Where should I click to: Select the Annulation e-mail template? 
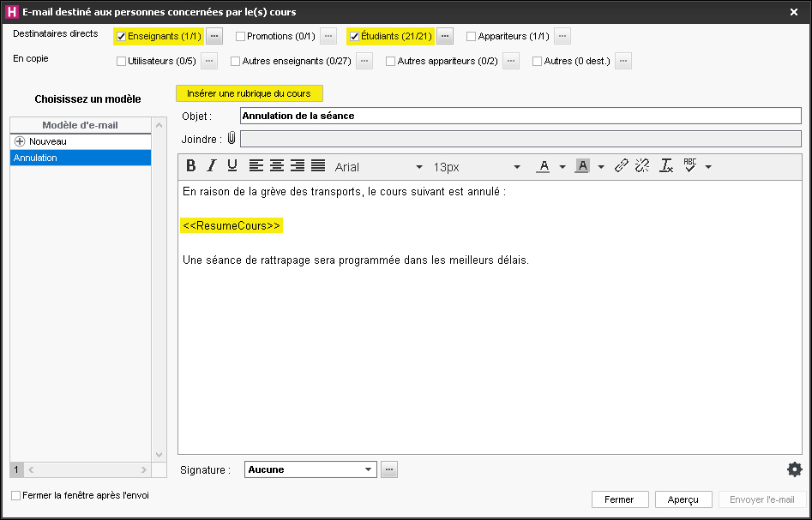81,158
